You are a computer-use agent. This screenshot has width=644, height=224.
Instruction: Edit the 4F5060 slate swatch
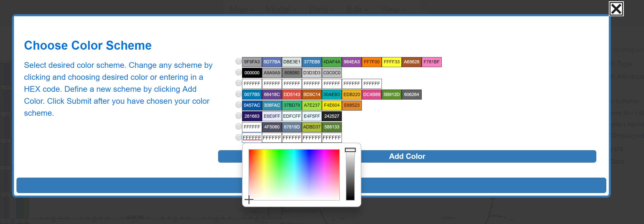pyautogui.click(x=272, y=127)
